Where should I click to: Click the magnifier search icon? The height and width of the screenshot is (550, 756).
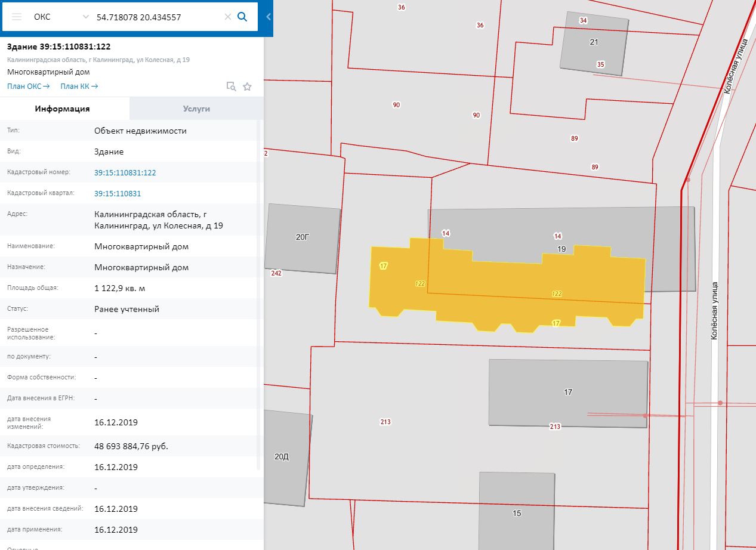point(242,17)
